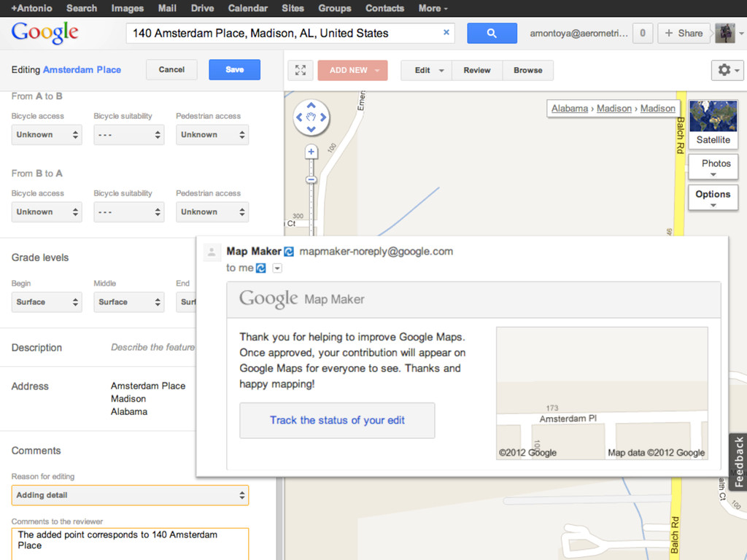Click the blue icon next to 'to me'
This screenshot has width=747, height=560.
(x=260, y=268)
